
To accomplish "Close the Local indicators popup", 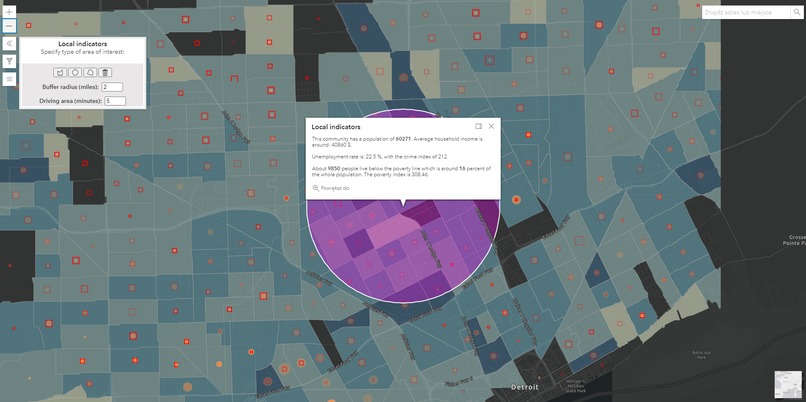I will [x=491, y=126].
